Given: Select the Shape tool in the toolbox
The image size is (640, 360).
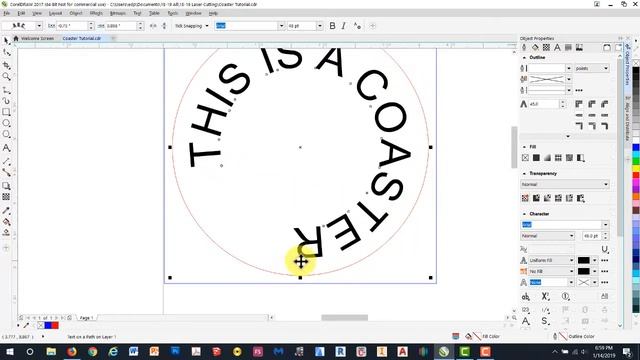Looking at the screenshot, I should 6,53.
